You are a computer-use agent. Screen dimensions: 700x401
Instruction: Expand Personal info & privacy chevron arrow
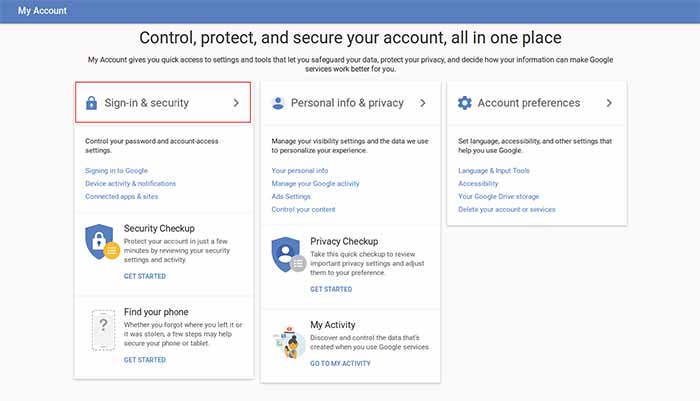point(422,103)
